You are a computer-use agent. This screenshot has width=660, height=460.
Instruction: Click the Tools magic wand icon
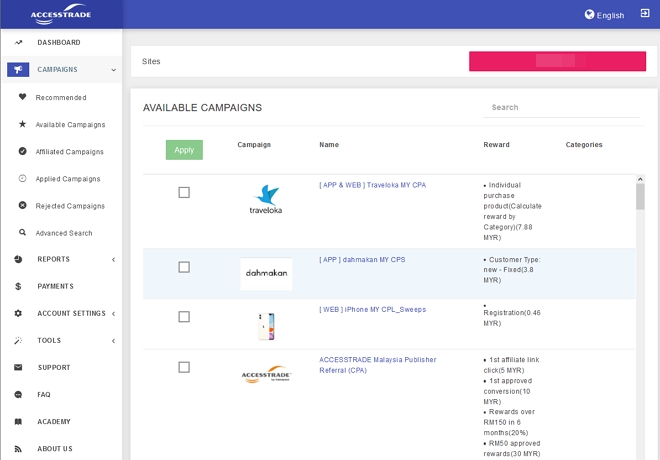pos(18,340)
